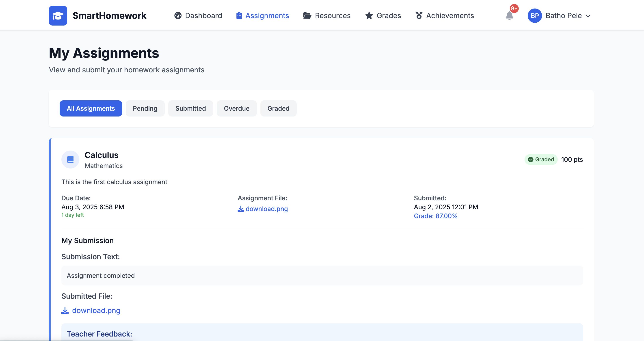Image resolution: width=644 pixels, height=341 pixels.
Task: Click the download icon beside Assignment File
Action: pos(240,209)
